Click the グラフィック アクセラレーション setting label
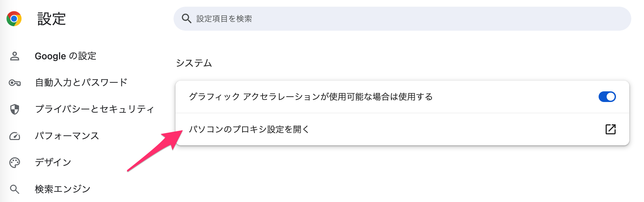644x202 pixels. [x=311, y=97]
